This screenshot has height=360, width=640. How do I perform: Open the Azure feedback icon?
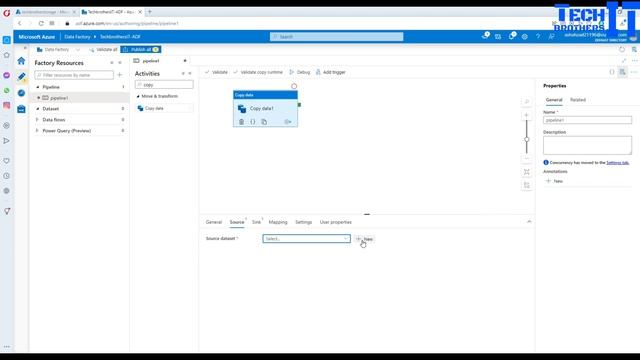click(551, 37)
